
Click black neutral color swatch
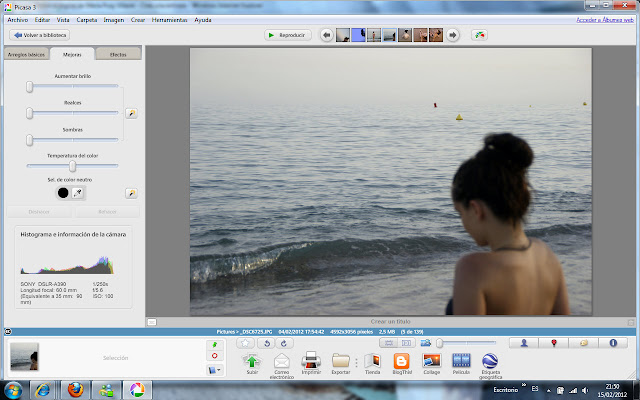pos(63,193)
